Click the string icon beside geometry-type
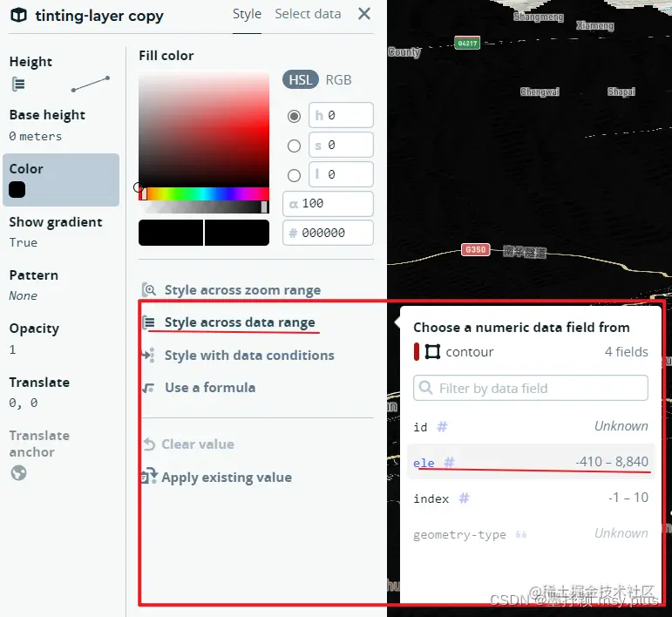This screenshot has width=672, height=617. pyautogui.click(x=520, y=534)
